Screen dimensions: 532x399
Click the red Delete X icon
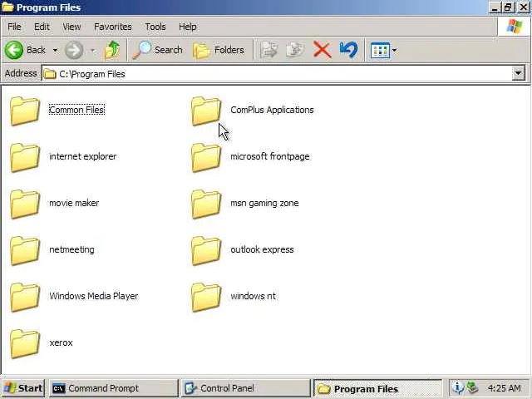point(322,50)
